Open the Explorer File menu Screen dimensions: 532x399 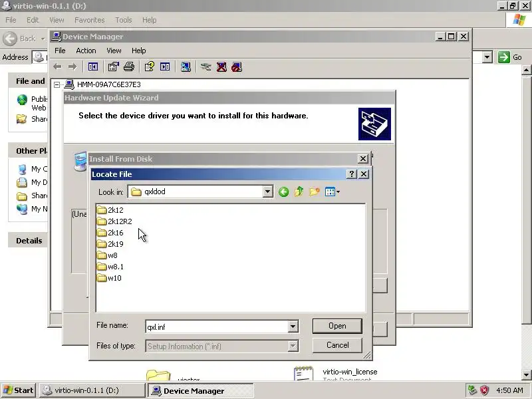click(11, 20)
